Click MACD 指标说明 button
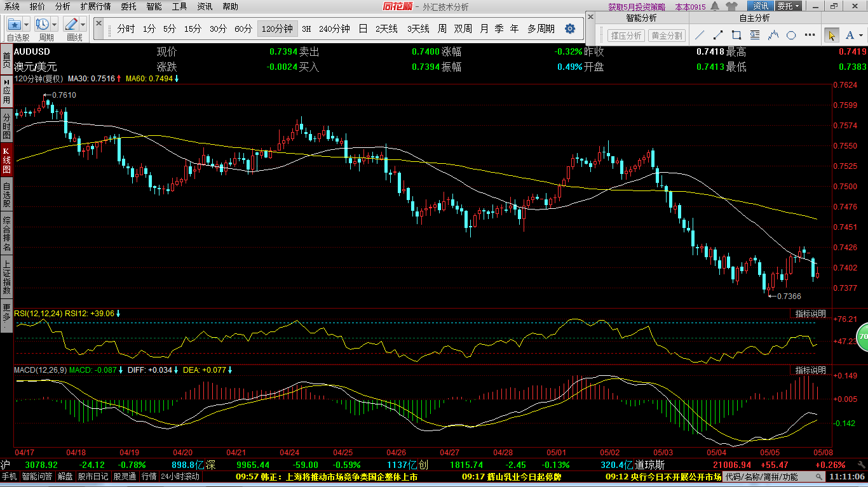The image size is (868, 487). click(811, 370)
